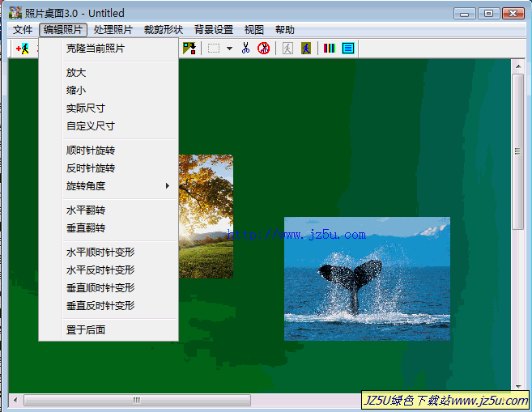Click the app icon in title bar
This screenshot has width=532, height=412.
[x=15, y=13]
